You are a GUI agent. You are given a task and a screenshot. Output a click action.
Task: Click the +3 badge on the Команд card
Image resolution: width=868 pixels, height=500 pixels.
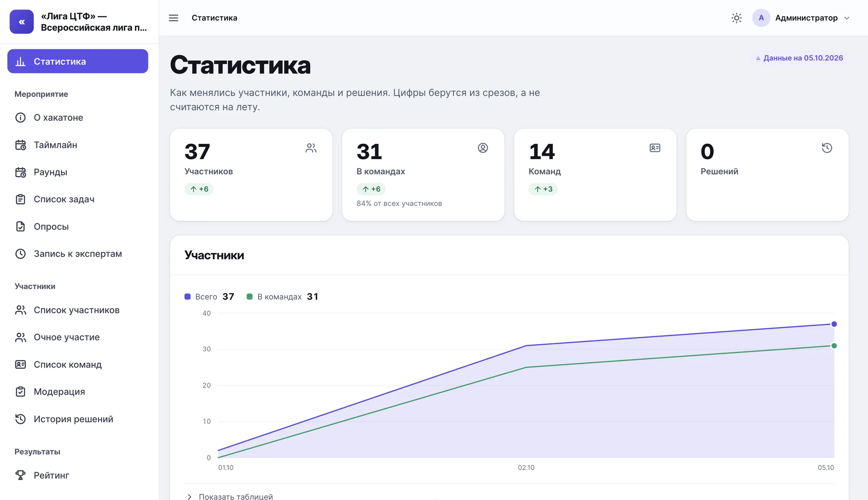tap(543, 189)
